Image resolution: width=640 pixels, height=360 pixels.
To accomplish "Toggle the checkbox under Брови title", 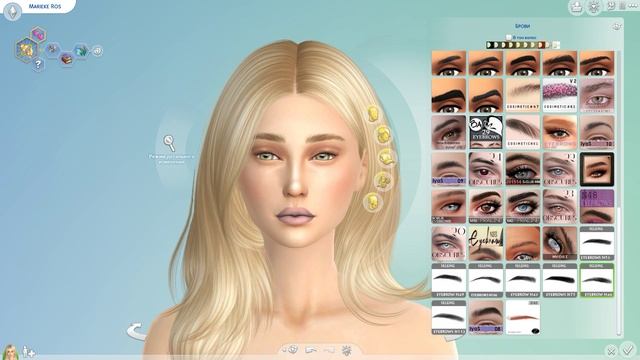I will click(x=509, y=37).
